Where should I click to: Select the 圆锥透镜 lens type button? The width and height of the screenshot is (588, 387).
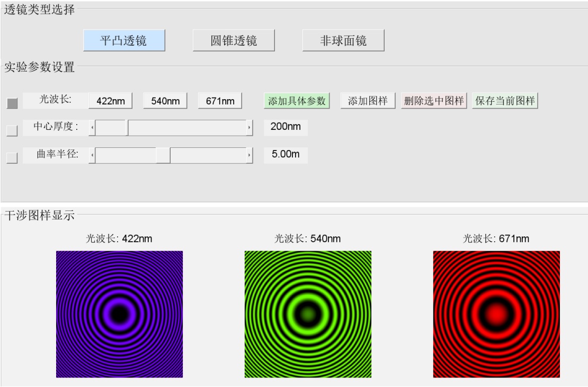tap(234, 40)
